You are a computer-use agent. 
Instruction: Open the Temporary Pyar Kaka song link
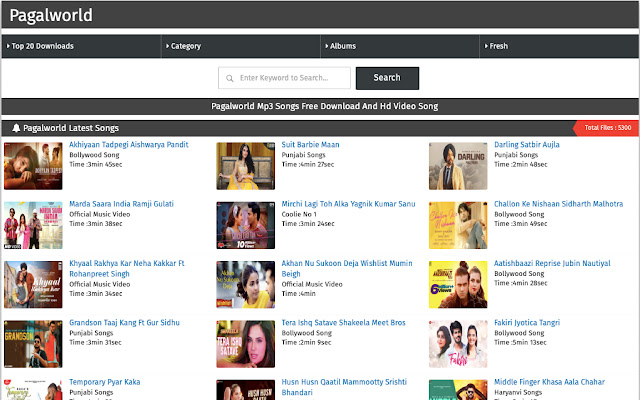click(104, 382)
